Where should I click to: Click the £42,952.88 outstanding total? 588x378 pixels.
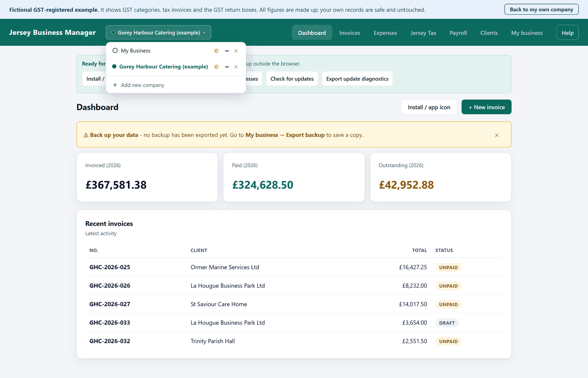(x=406, y=185)
